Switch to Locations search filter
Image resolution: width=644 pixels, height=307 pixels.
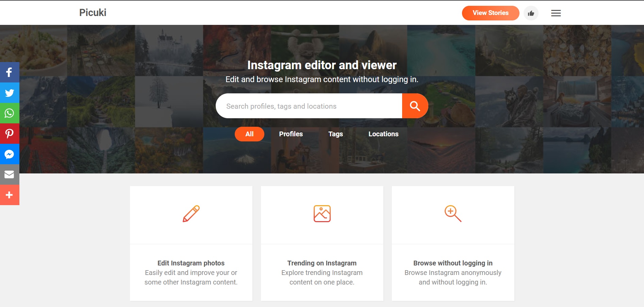coord(383,134)
